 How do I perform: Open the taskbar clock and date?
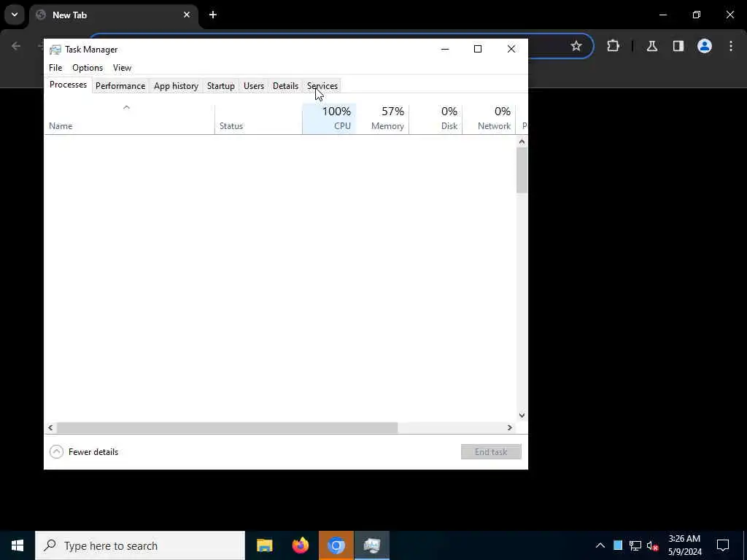pyautogui.click(x=684, y=545)
